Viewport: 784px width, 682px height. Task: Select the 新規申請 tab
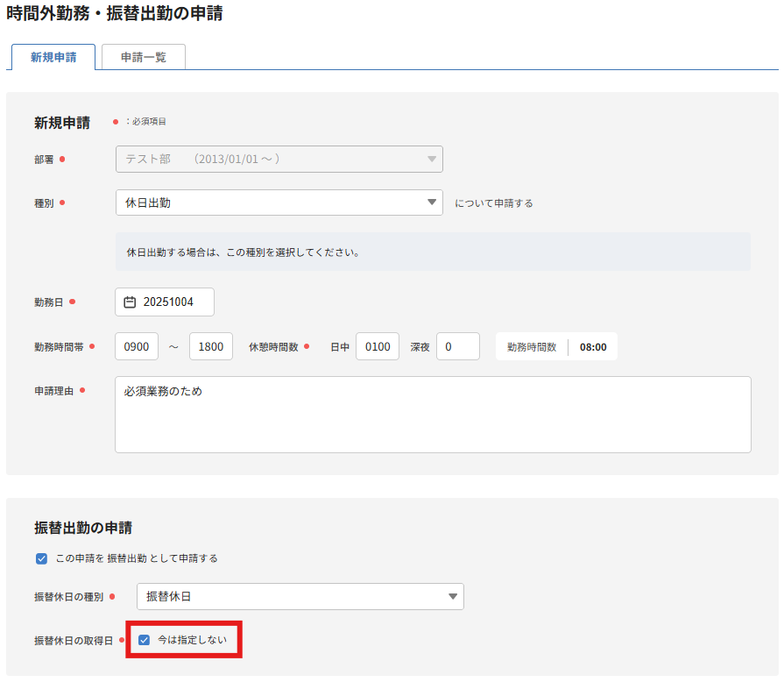53,57
